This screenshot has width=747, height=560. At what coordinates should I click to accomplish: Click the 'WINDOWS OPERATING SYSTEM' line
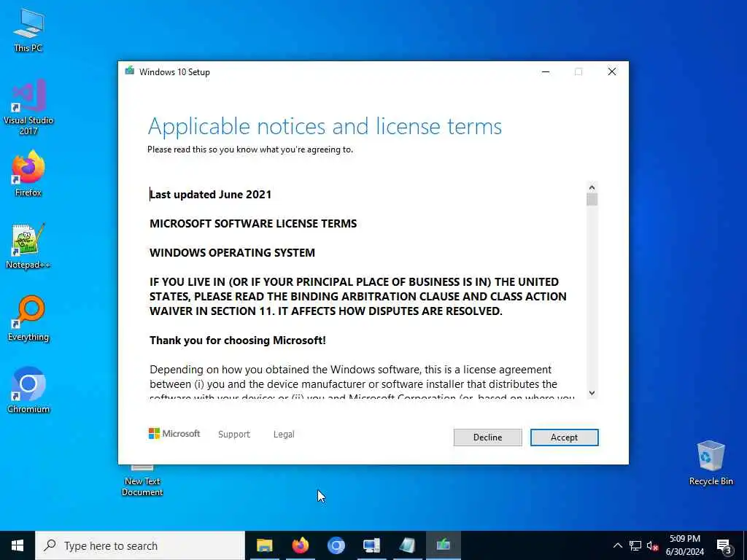click(232, 252)
